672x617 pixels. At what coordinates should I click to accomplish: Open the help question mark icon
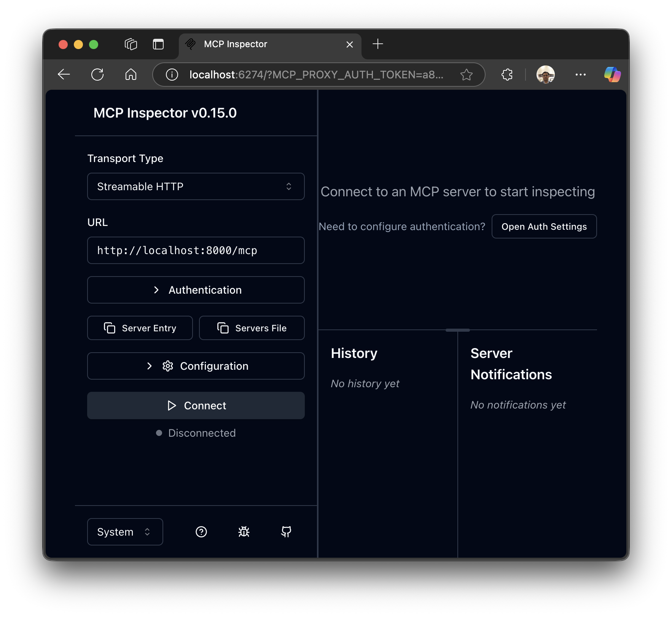(x=201, y=532)
